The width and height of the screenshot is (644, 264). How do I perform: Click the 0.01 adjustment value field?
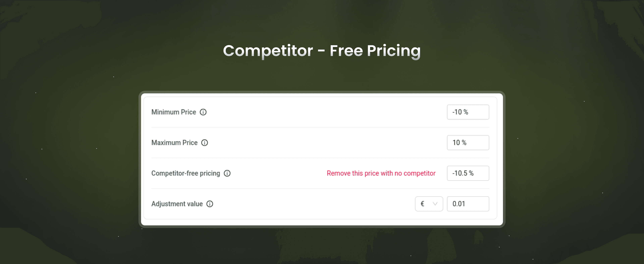coord(468,204)
